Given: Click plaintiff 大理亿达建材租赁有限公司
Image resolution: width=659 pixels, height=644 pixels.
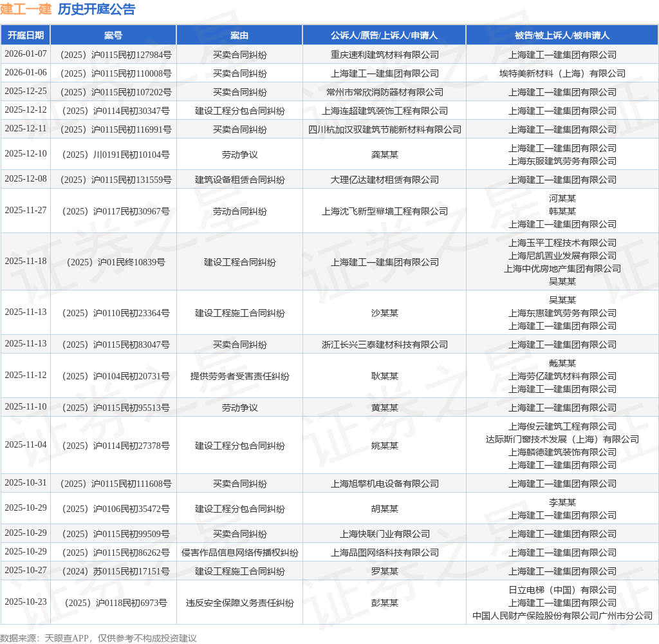Looking at the screenshot, I should (x=385, y=180).
